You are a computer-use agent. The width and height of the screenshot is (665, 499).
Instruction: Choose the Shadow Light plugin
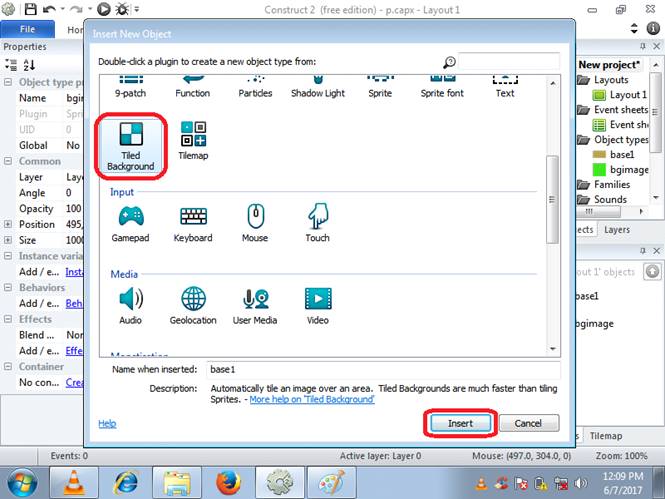click(x=318, y=87)
